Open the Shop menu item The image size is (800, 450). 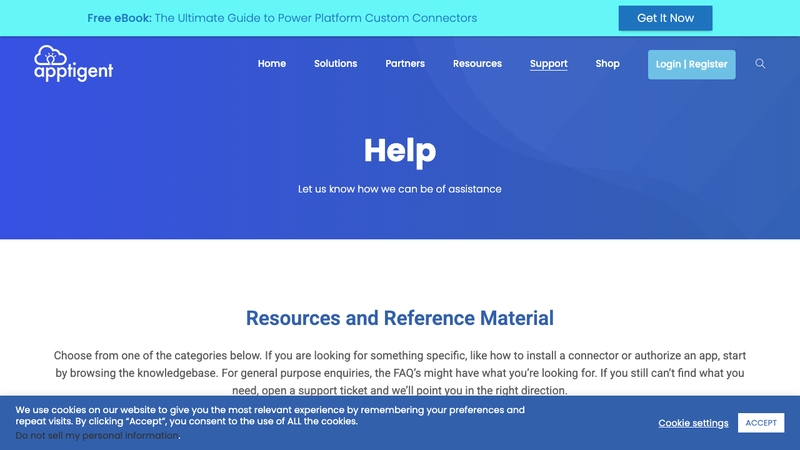(607, 64)
